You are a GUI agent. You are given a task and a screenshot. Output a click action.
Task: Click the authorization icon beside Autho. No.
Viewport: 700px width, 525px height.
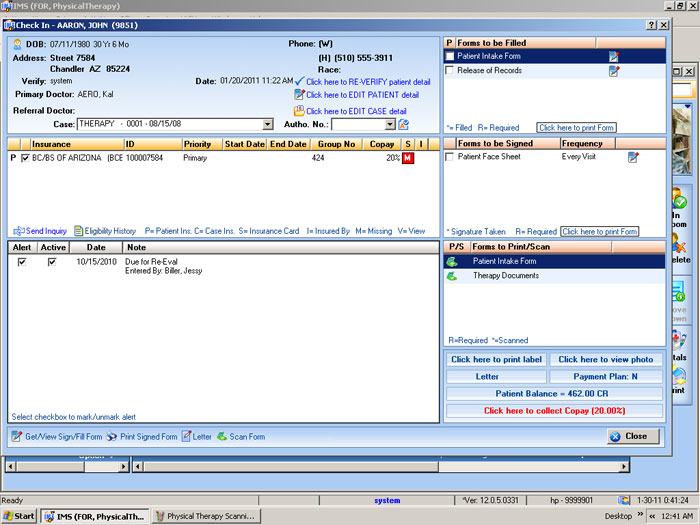(404, 124)
